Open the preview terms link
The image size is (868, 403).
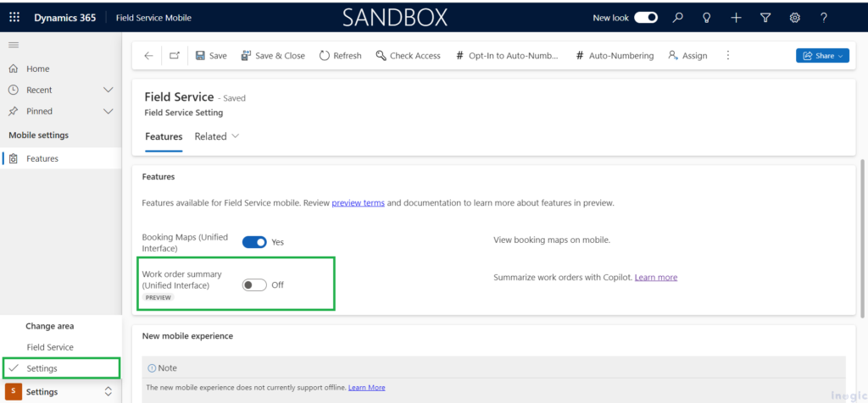coord(358,203)
